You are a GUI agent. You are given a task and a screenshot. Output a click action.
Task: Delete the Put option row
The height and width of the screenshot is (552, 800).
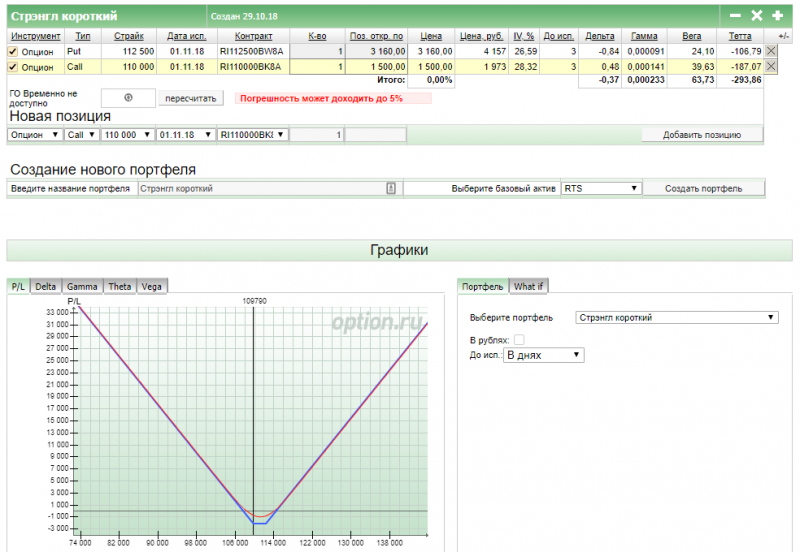click(771, 51)
